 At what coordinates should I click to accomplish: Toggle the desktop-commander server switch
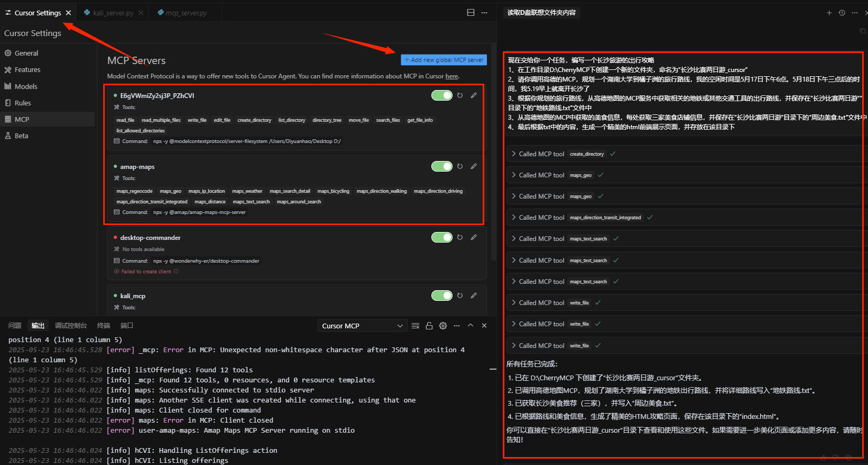(442, 237)
